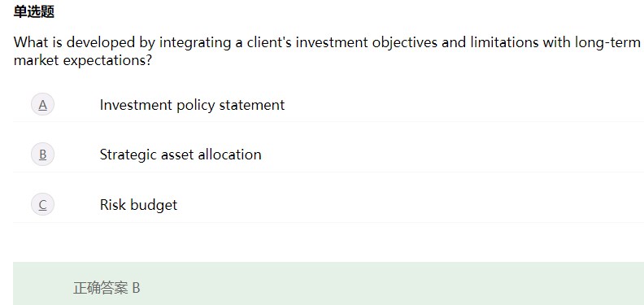Select option B radio circle
This screenshot has height=305, width=644.
point(43,155)
